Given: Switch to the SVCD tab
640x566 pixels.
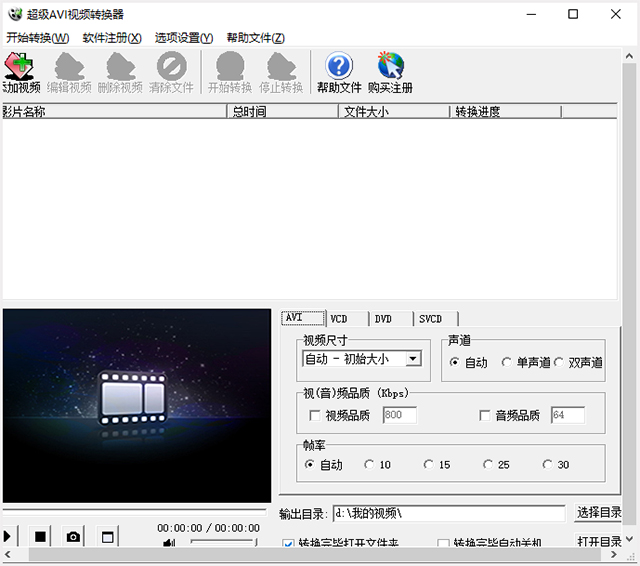Looking at the screenshot, I should (436, 319).
